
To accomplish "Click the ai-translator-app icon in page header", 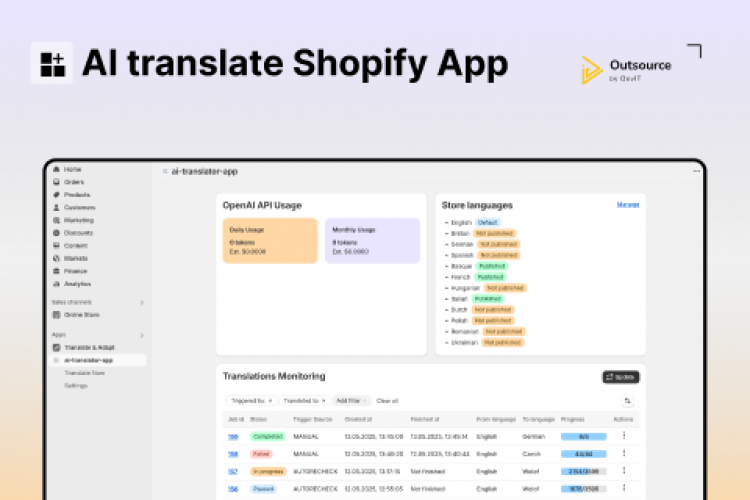I will pyautogui.click(x=165, y=171).
